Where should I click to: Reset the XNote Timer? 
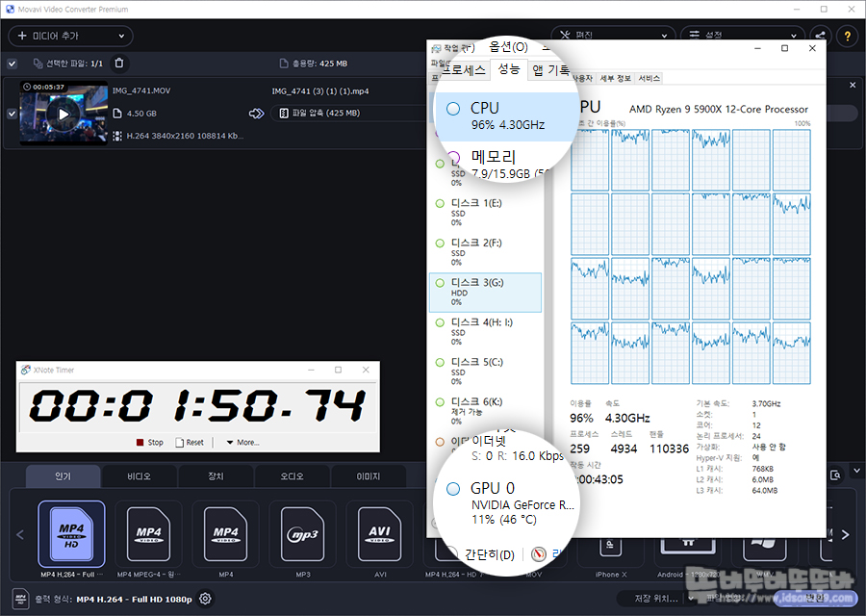pyautogui.click(x=190, y=442)
